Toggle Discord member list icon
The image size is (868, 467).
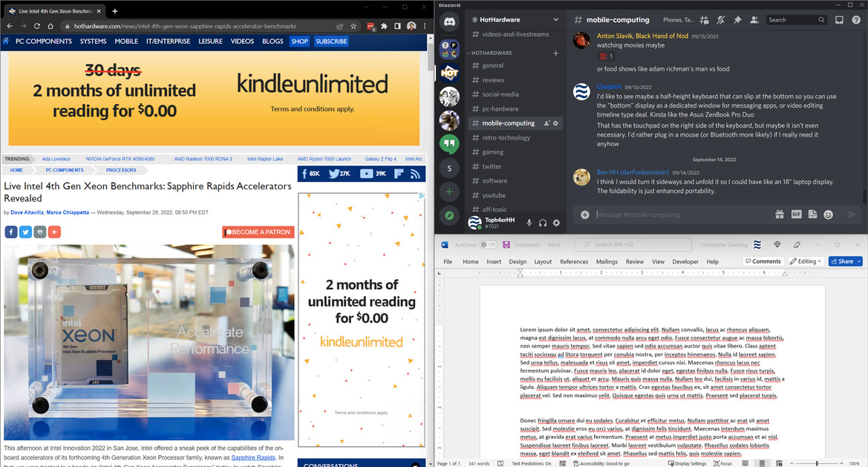tap(754, 20)
